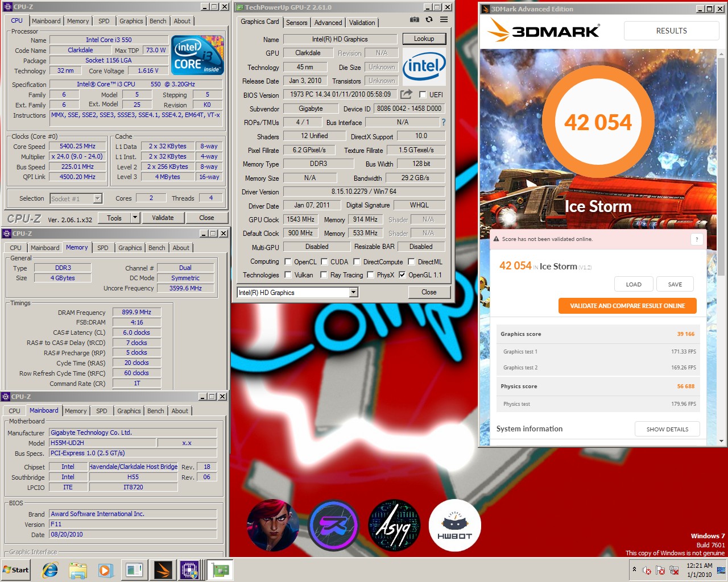Click the Intel logo in GPU-Z
The image size is (728, 582).
click(424, 66)
